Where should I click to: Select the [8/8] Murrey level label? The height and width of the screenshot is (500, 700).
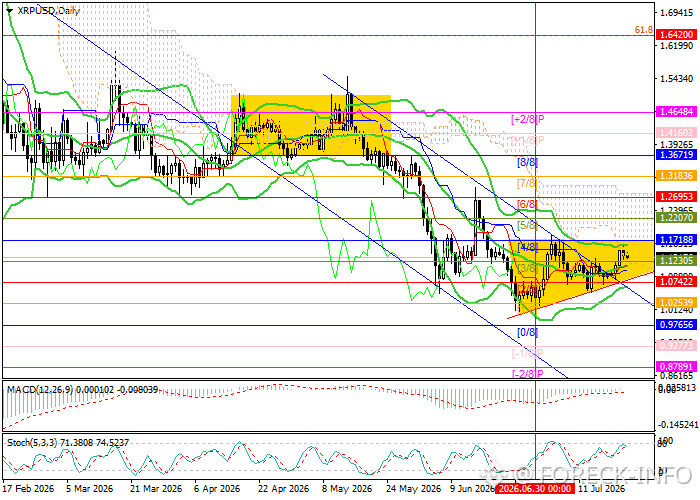pyautogui.click(x=527, y=162)
